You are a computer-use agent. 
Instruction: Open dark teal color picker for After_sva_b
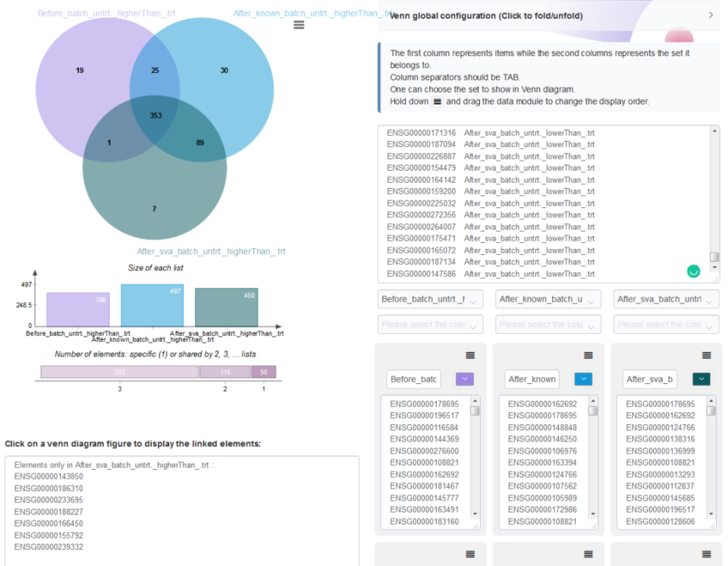701,379
